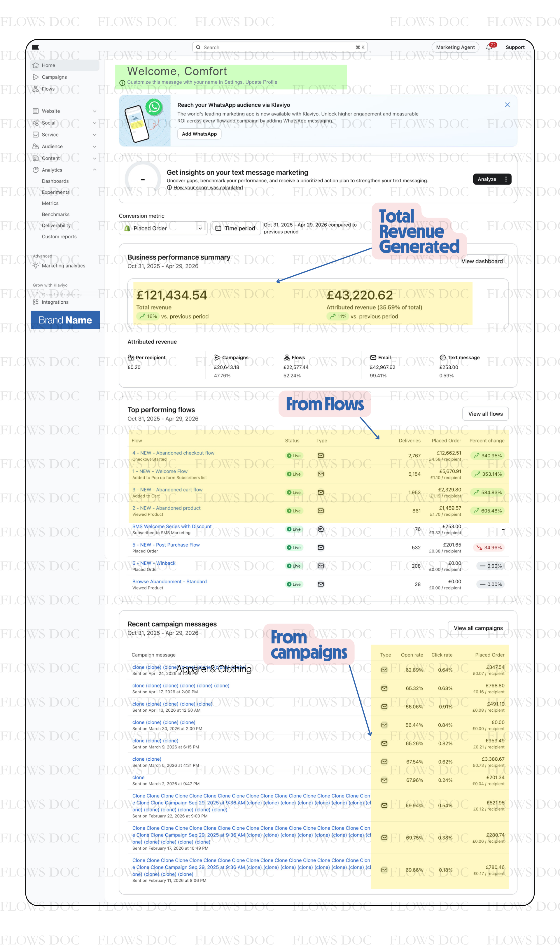
Task: Open Benchmarks under Analytics
Action: (55, 215)
